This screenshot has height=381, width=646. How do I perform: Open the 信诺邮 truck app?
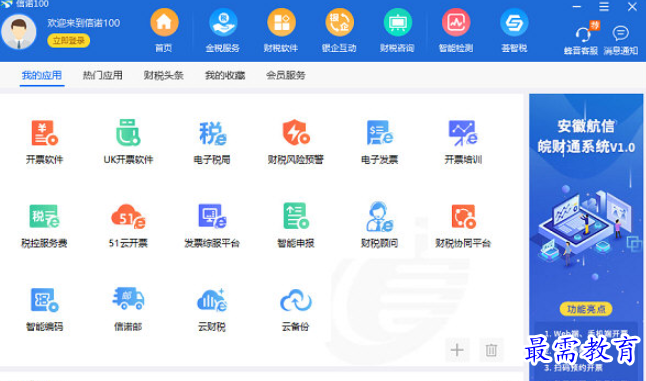(128, 309)
